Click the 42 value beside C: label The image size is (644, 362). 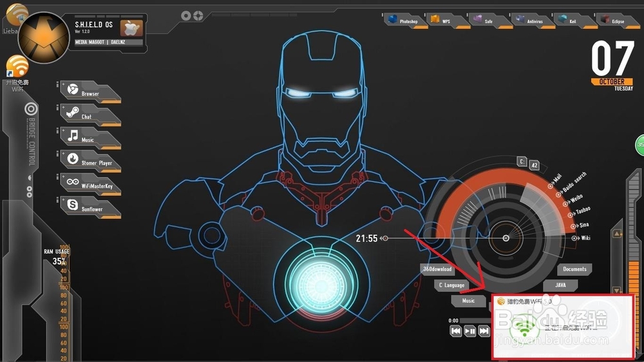point(535,165)
